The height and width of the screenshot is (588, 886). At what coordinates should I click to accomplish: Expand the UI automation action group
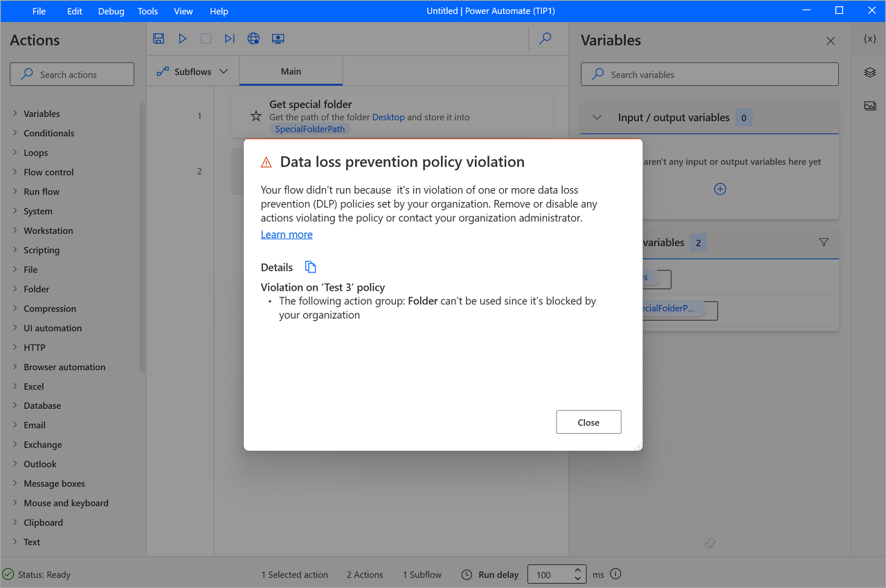coord(15,328)
